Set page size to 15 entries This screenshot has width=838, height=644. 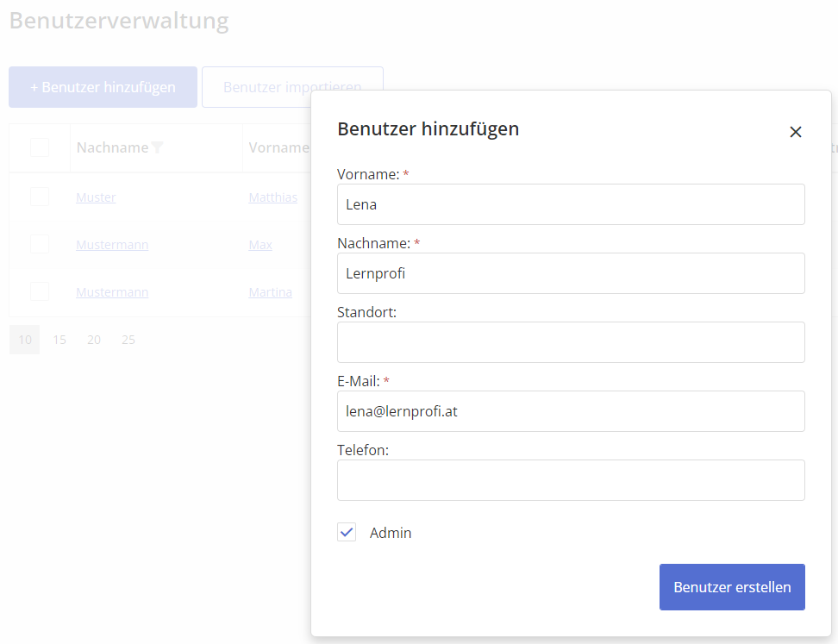59,340
